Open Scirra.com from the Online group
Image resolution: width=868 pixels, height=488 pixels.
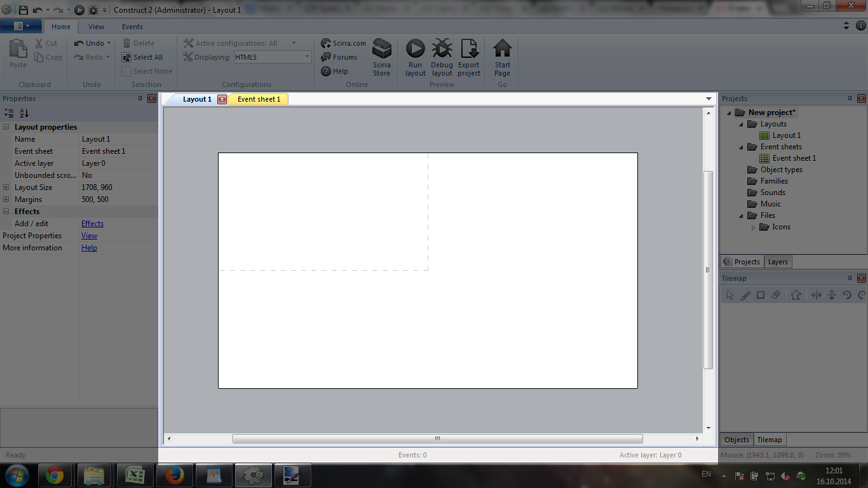(x=344, y=43)
